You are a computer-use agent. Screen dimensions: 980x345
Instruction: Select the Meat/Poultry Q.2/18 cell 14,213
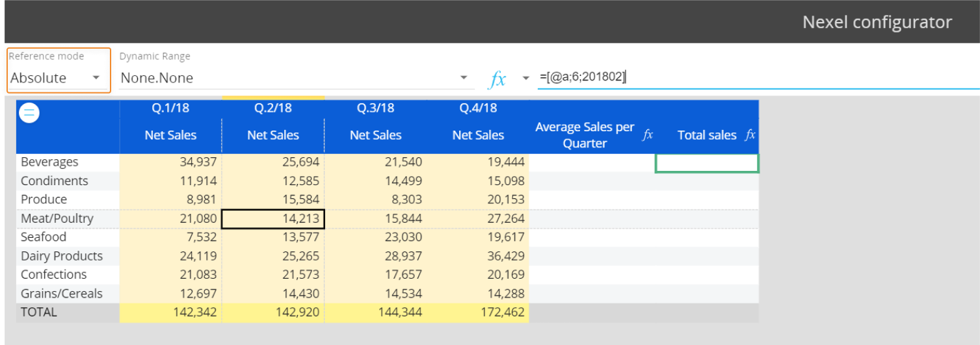pyautogui.click(x=273, y=219)
